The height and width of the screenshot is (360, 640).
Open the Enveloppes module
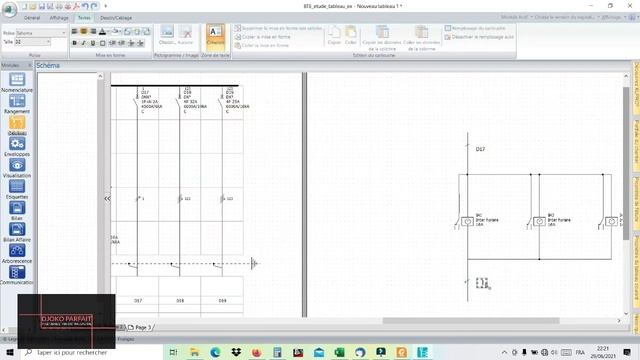click(x=17, y=147)
